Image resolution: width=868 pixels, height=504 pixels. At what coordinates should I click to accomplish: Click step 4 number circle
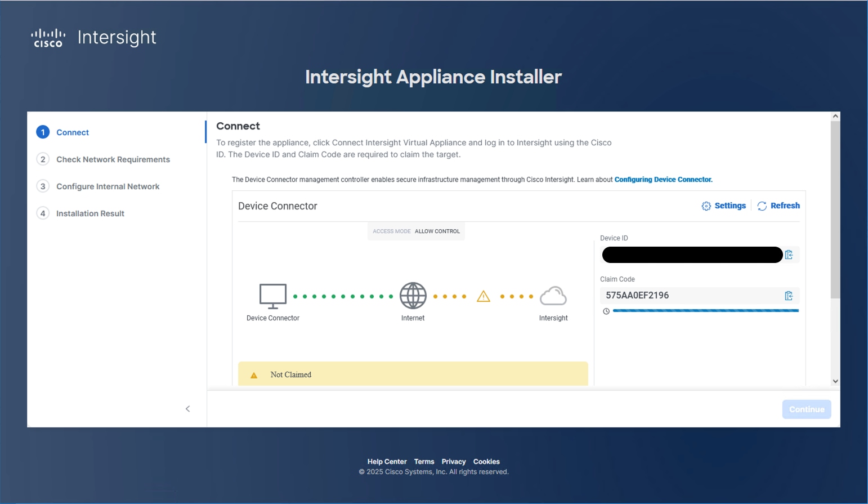pyautogui.click(x=43, y=213)
